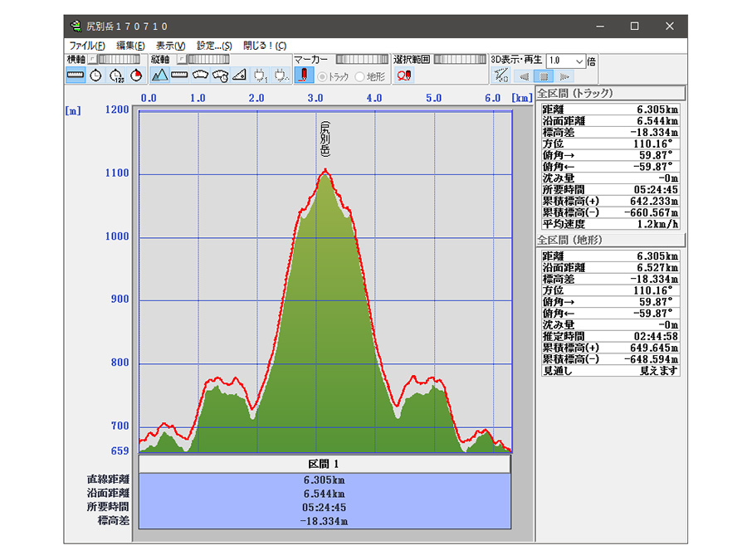Select the 地形 radio button

point(359,76)
